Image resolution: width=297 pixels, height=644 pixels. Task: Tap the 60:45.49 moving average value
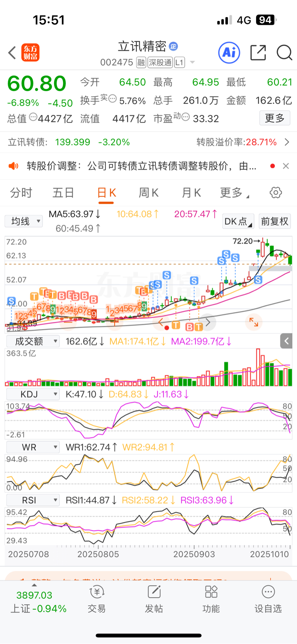pos(79,228)
